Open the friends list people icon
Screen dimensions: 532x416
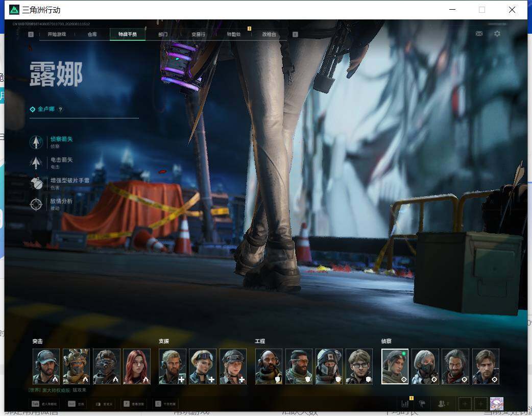point(442,404)
